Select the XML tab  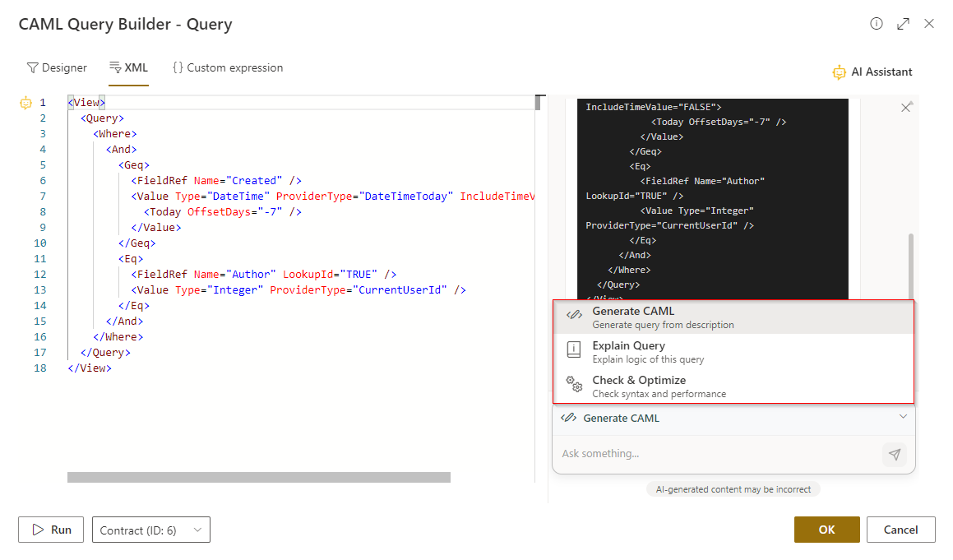tap(128, 68)
